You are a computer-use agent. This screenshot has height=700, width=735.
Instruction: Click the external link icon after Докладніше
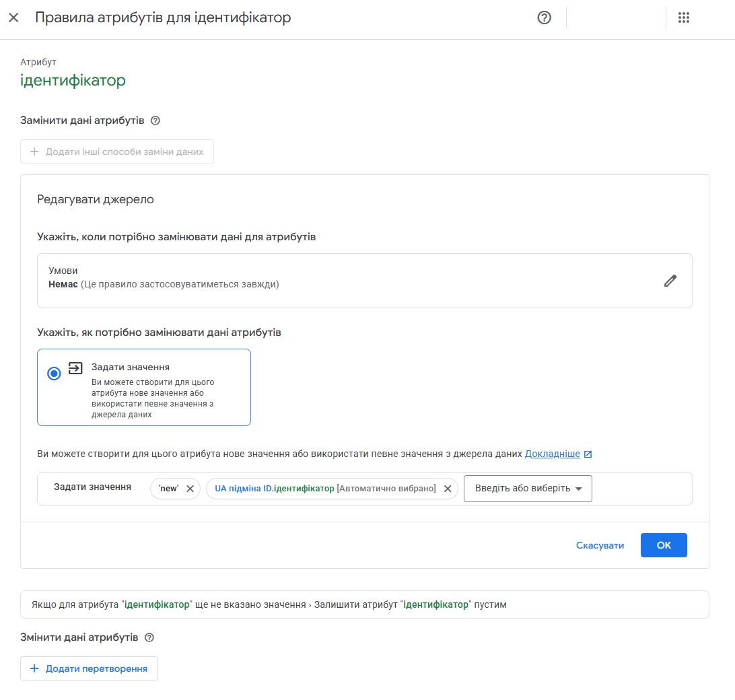[588, 454]
